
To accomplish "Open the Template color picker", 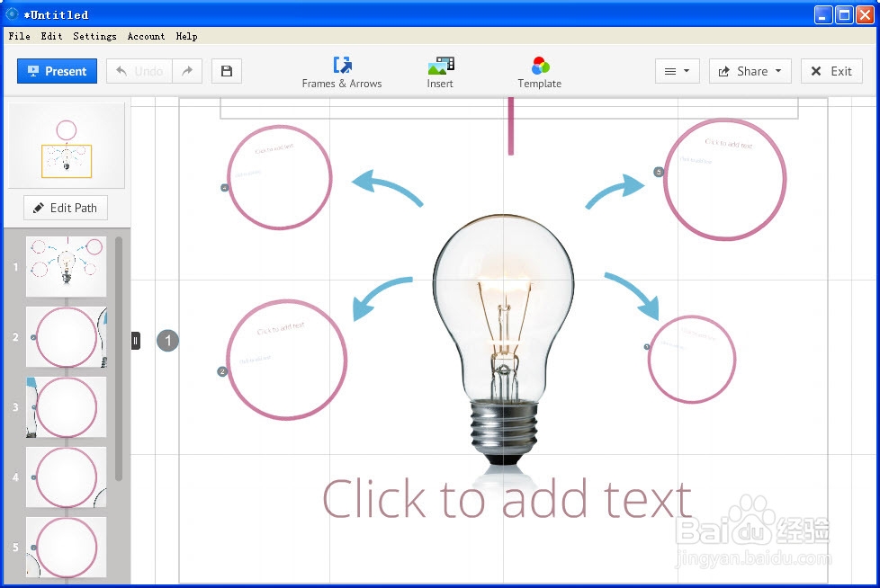I will click(x=539, y=72).
